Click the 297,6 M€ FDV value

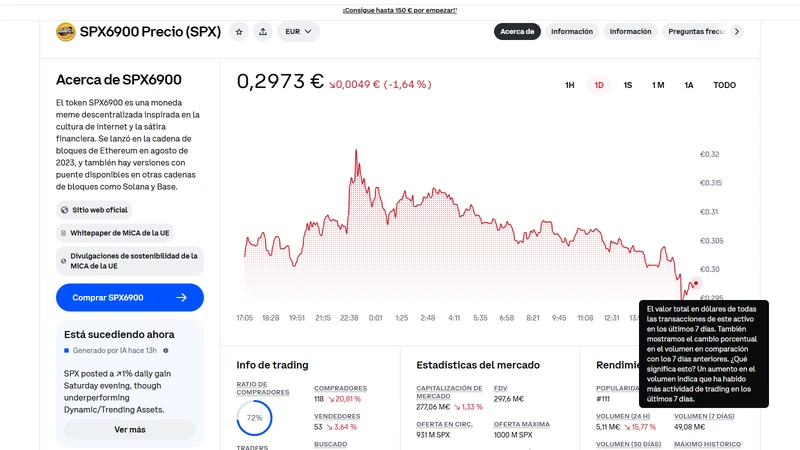tap(509, 399)
